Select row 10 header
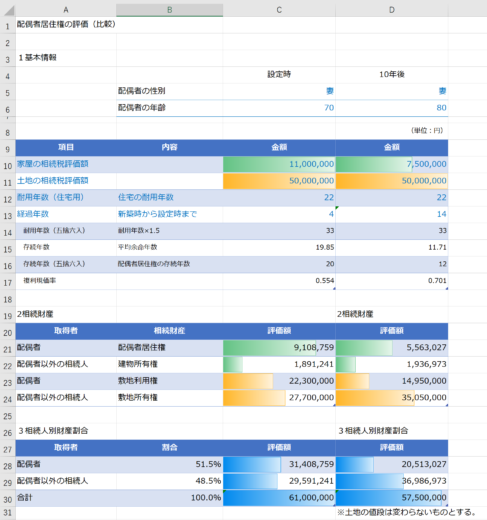487x520 pixels. (8, 165)
